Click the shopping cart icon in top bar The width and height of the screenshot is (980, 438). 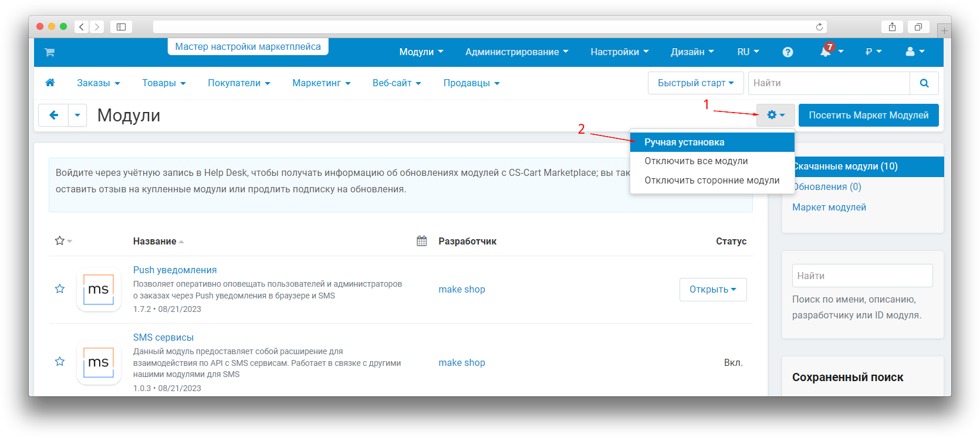click(x=49, y=52)
